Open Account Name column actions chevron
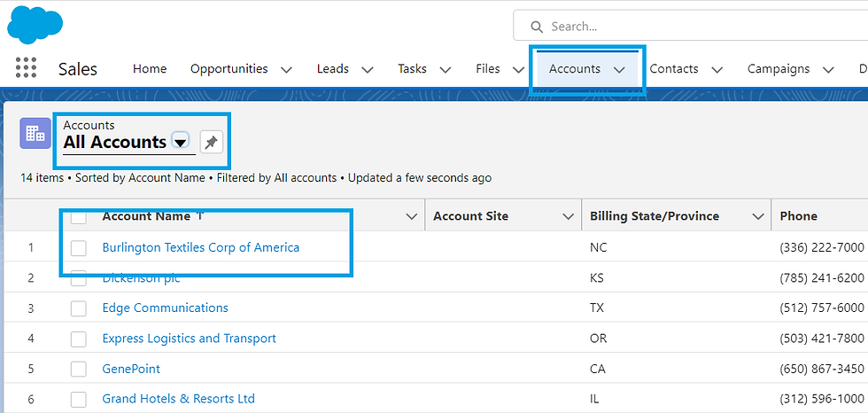Screen dimensions: 868x413 tap(411, 216)
